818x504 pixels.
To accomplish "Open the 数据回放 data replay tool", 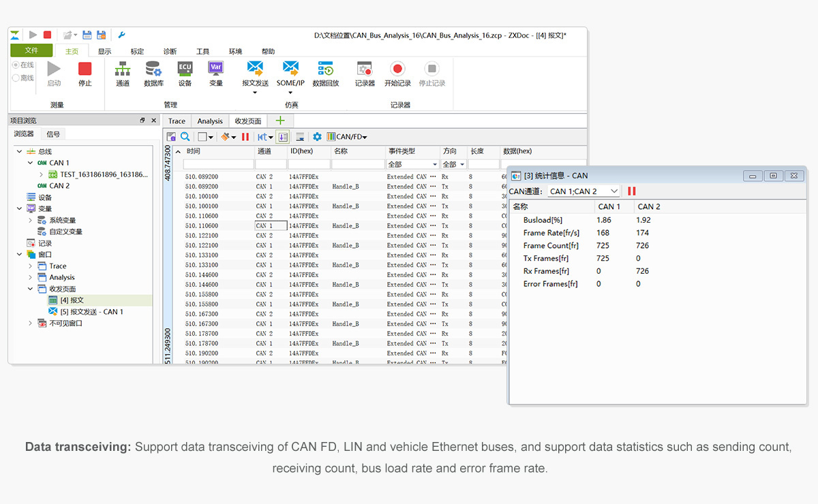I will pos(325,69).
